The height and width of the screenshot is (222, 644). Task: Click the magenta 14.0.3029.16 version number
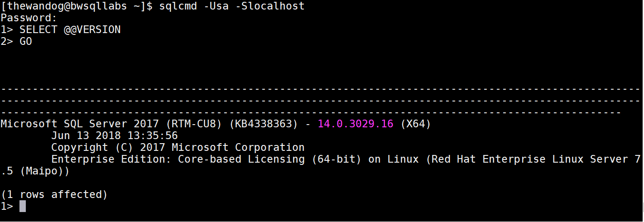click(x=355, y=124)
